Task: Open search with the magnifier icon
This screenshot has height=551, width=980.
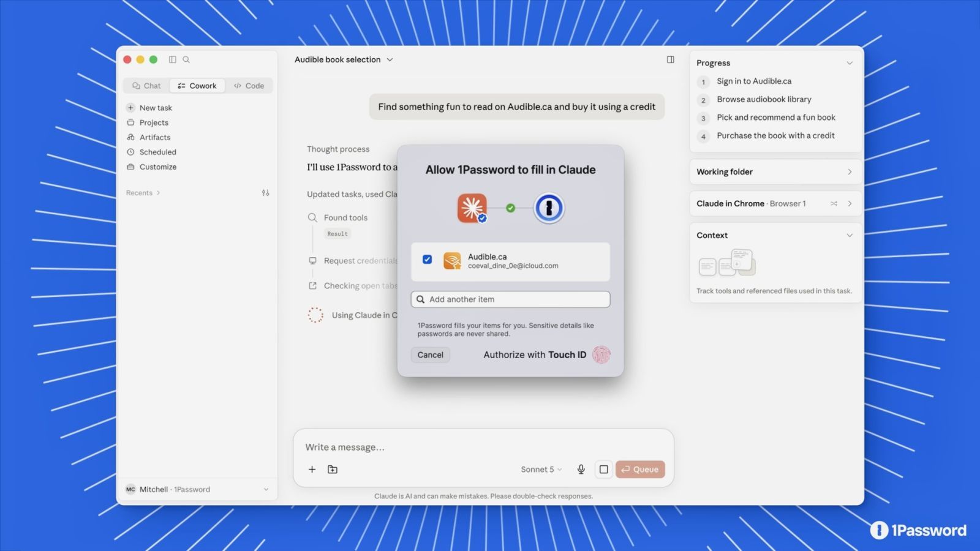Action: pos(186,59)
